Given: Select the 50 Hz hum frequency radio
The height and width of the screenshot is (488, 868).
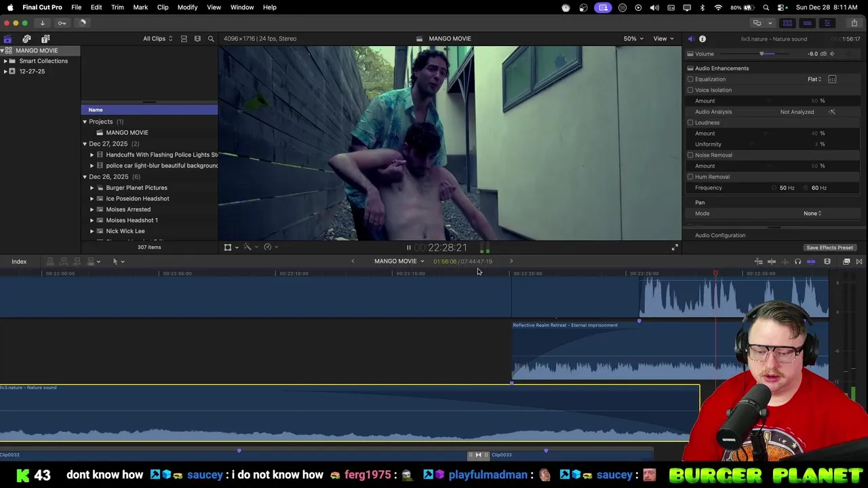Looking at the screenshot, I should click(774, 188).
